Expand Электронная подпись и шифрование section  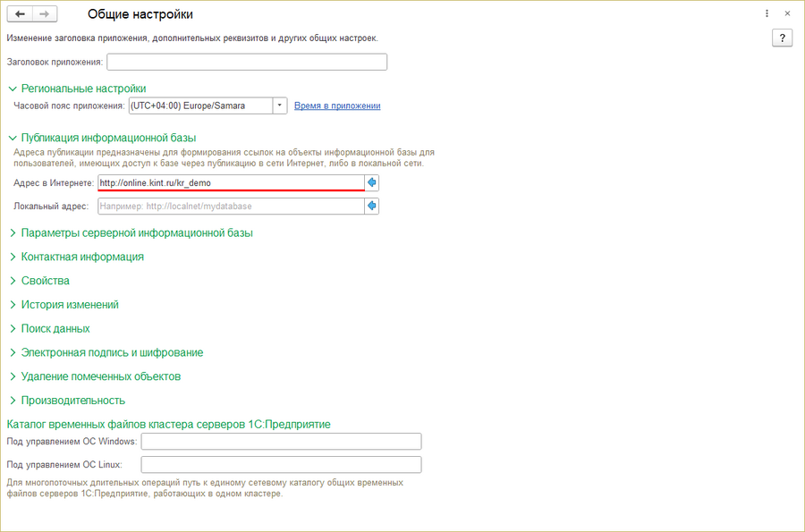(106, 352)
